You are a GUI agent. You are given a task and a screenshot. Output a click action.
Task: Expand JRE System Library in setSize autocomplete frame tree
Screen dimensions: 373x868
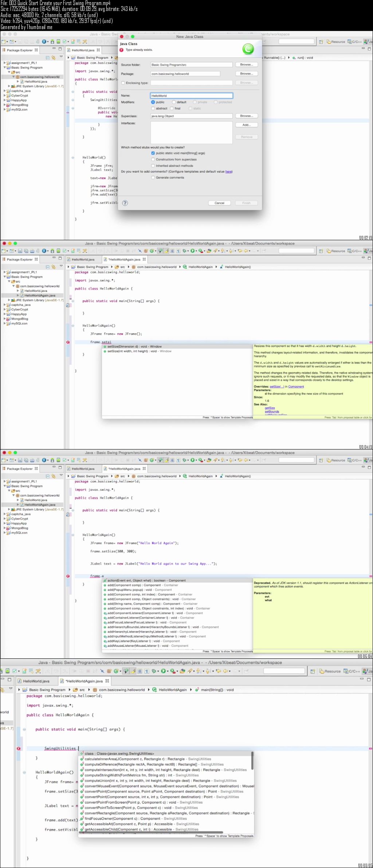point(9,300)
